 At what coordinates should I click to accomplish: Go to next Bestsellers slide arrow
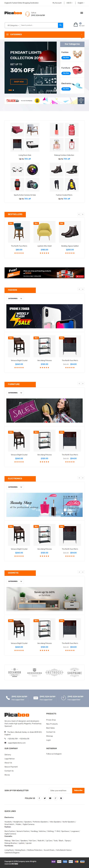(83, 214)
